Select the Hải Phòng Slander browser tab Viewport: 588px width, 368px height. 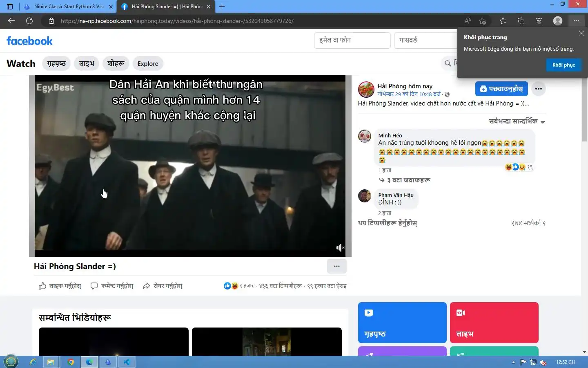click(x=165, y=7)
